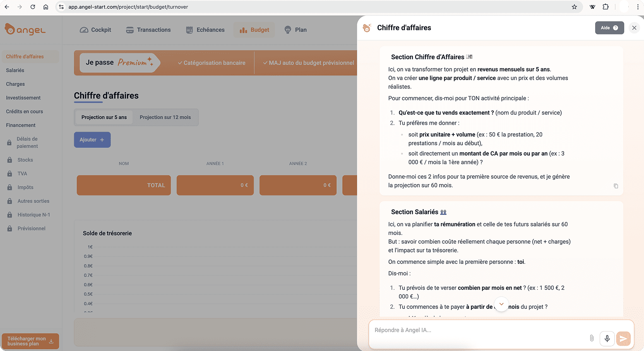Send your reply via the orange send icon
The image size is (644, 351).
click(x=623, y=338)
